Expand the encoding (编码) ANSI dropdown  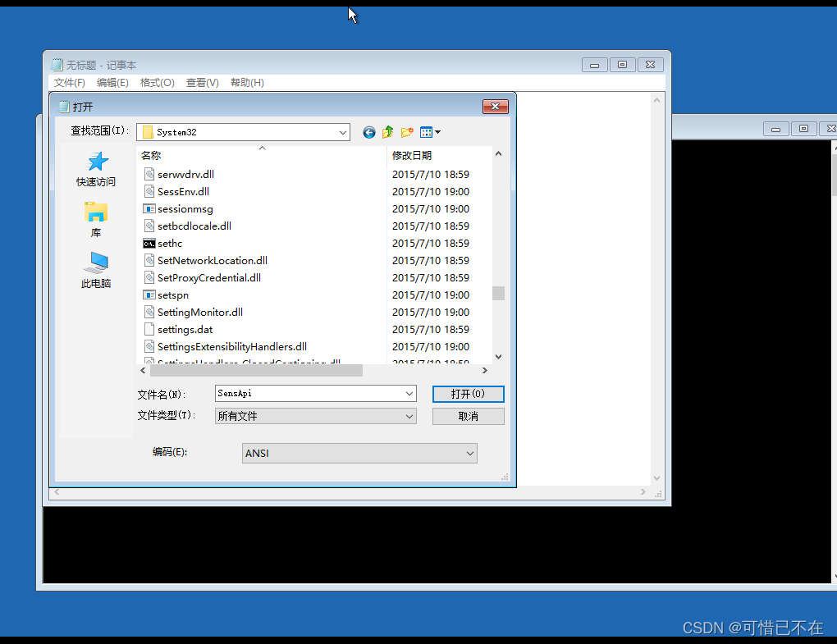coord(469,453)
